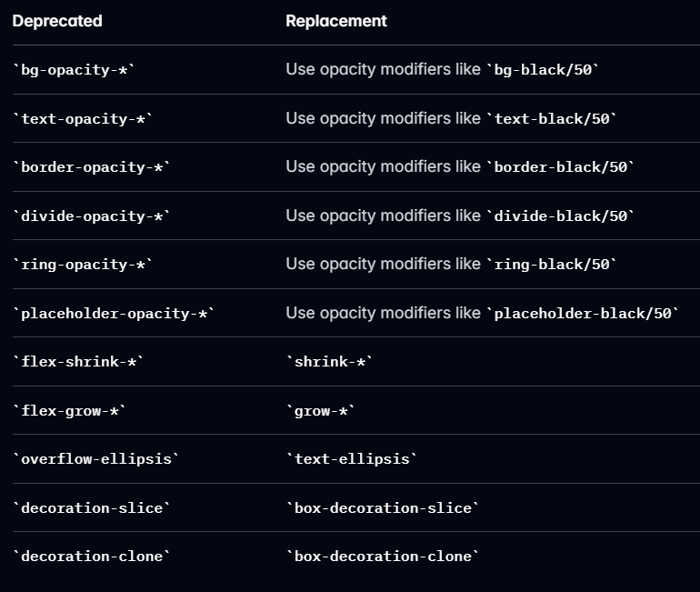700x592 pixels.
Task: Click the `divide-black/50` replacement text
Action: 560,216
